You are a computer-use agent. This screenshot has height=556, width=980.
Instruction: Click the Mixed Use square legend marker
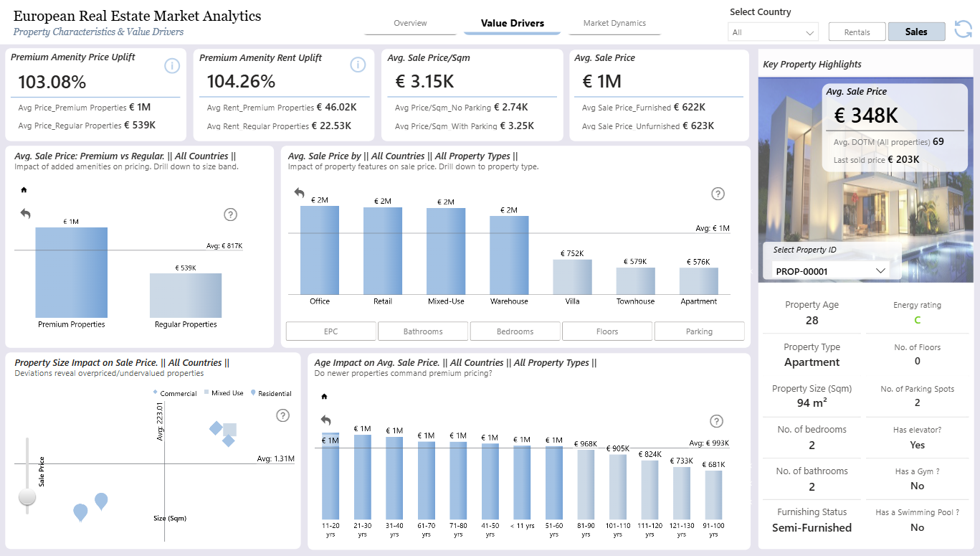(206, 392)
